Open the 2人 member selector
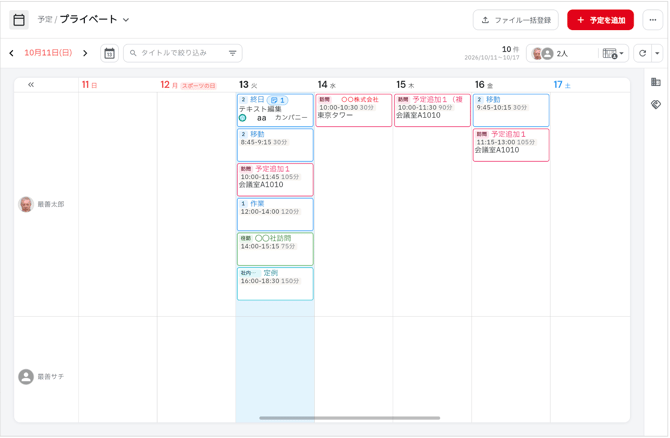 click(562, 53)
